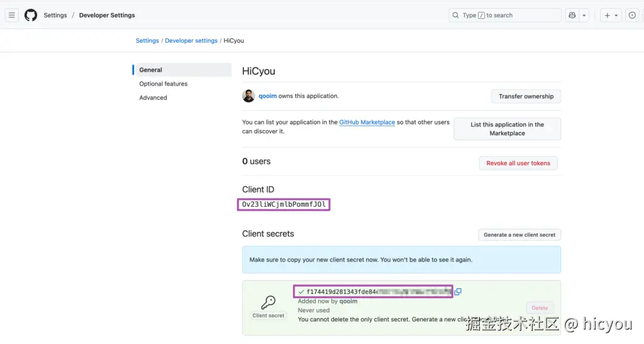Follow the GitHub Marketplace link
644x344 pixels.
point(367,122)
